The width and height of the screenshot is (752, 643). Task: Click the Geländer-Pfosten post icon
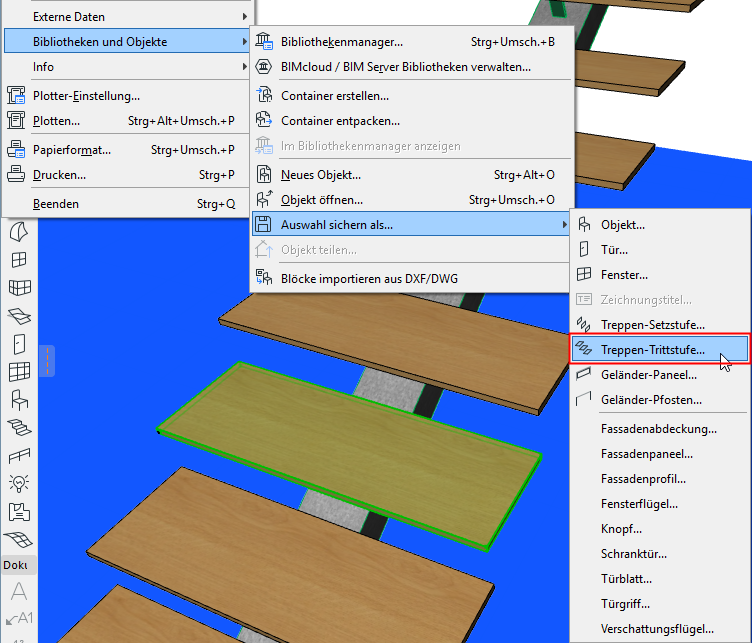tap(584, 399)
